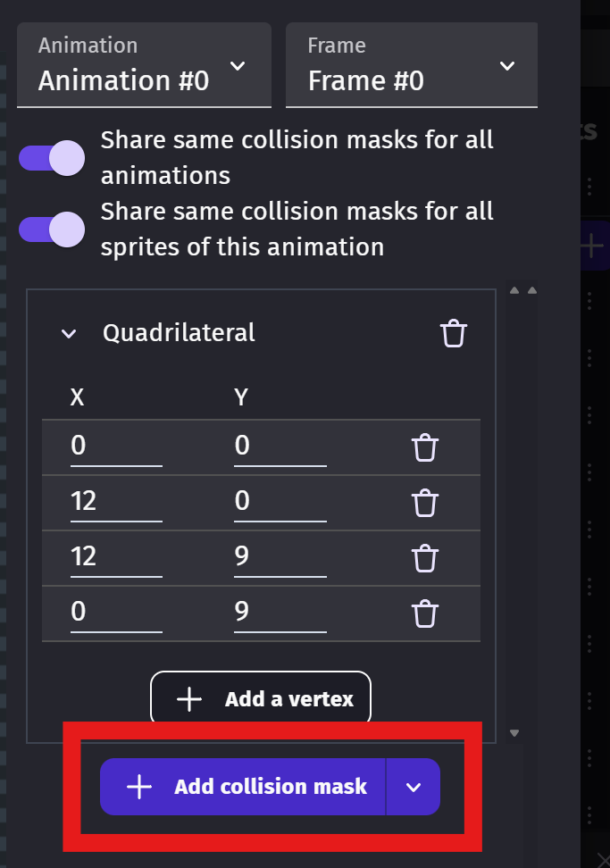Toggle share masks for all sprites of this animation
The width and height of the screenshot is (610, 868).
52,230
